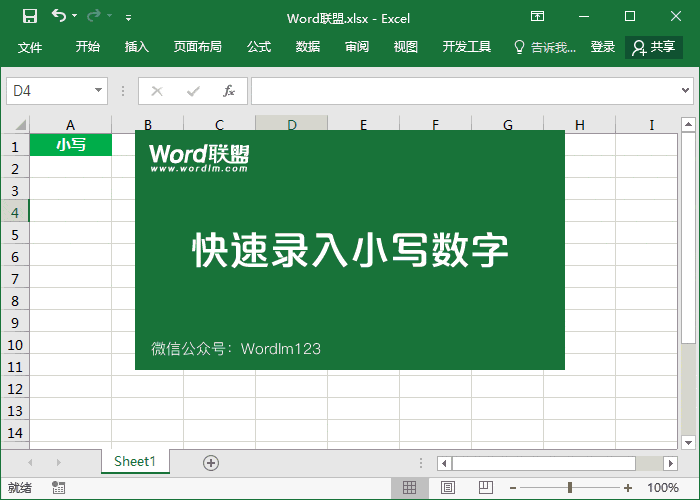Image resolution: width=700 pixels, height=500 pixels.
Task: Click the macro recording status bar icon
Action: tap(58, 488)
